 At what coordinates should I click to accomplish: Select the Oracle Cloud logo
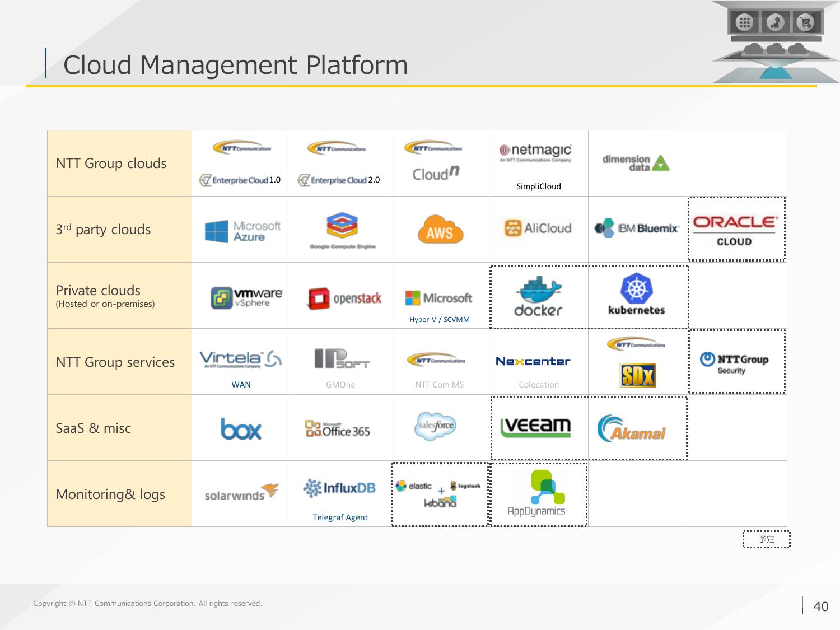pyautogui.click(x=735, y=230)
